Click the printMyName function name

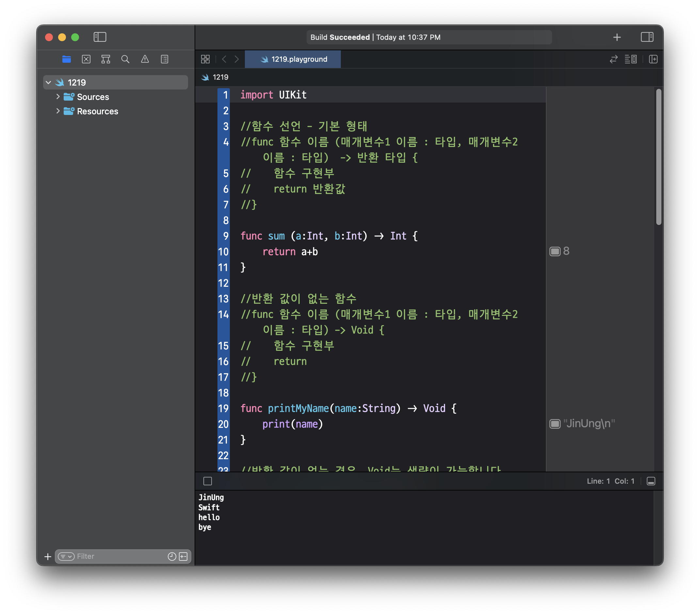click(x=298, y=409)
